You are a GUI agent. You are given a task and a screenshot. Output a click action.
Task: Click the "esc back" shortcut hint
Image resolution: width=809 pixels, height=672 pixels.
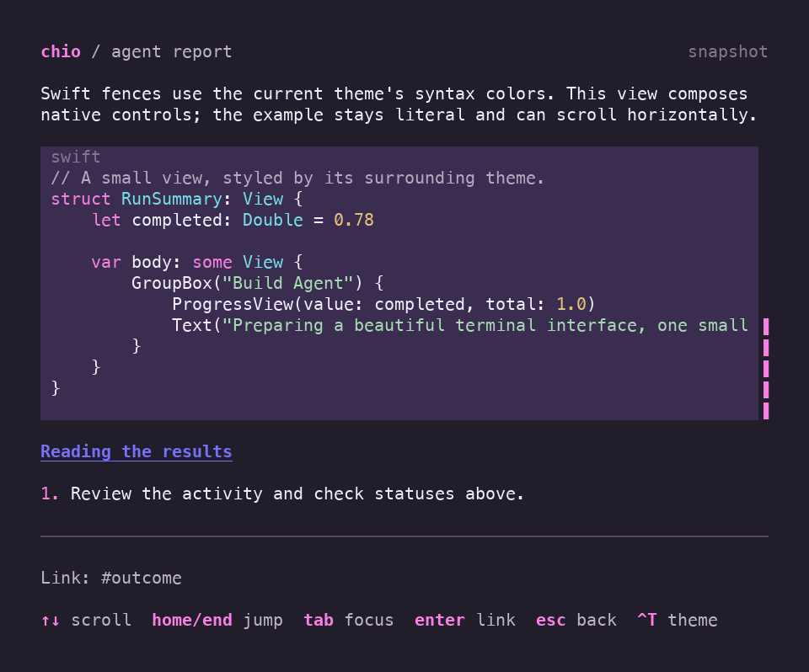576,620
